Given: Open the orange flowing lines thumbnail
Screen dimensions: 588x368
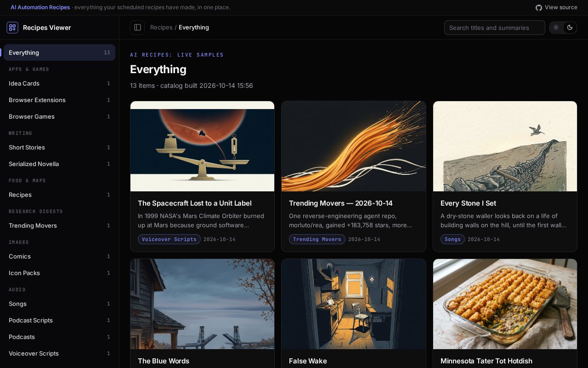Looking at the screenshot, I should click(x=354, y=146).
